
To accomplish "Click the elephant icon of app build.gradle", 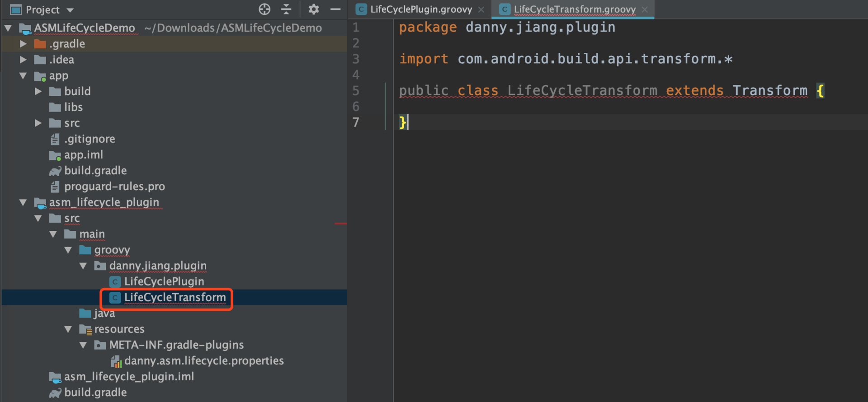I will click(x=55, y=171).
